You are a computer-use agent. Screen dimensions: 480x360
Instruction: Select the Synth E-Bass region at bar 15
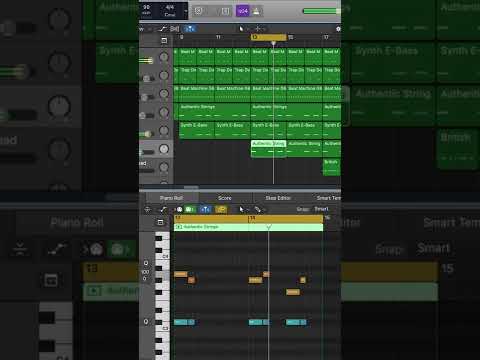pyautogui.click(x=304, y=130)
